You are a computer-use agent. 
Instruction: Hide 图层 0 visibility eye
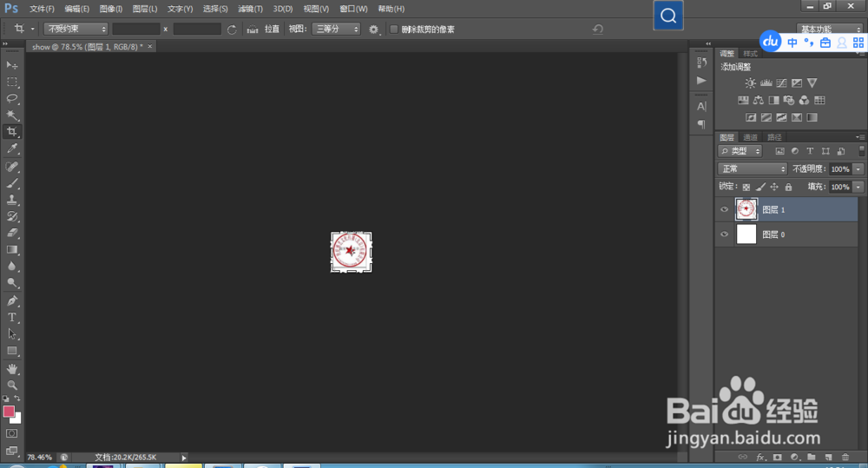[724, 234]
